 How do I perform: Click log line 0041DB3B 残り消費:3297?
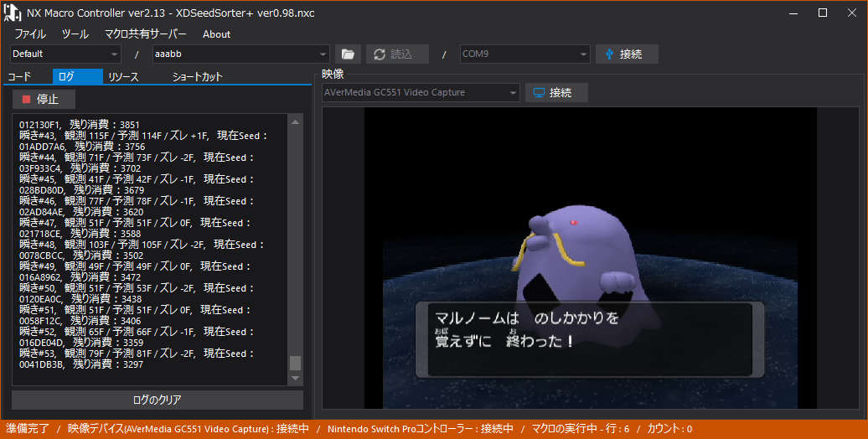click(81, 364)
